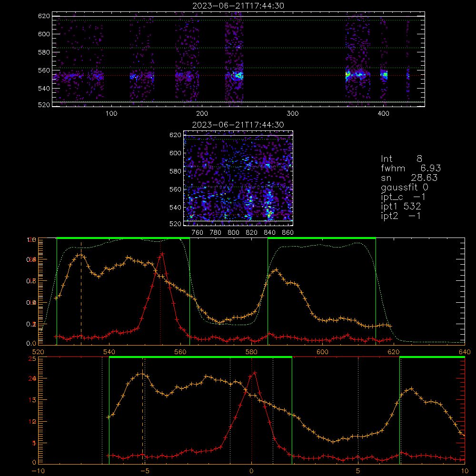476x476 pixels.
Task: Click the 760 tick label under zoomed image
Action: point(198,233)
